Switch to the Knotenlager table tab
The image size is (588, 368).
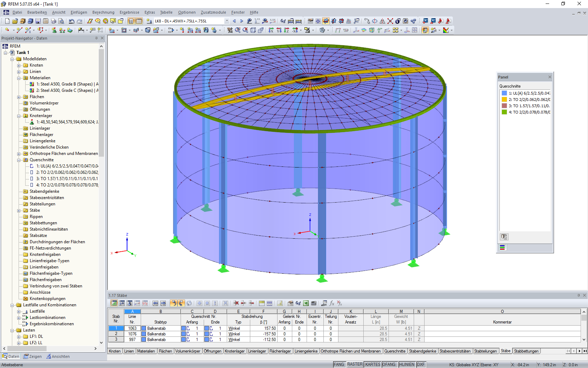click(x=235, y=351)
